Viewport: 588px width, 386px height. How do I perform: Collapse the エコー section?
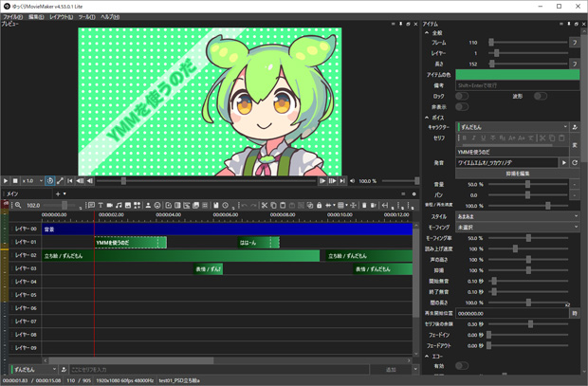tap(427, 356)
